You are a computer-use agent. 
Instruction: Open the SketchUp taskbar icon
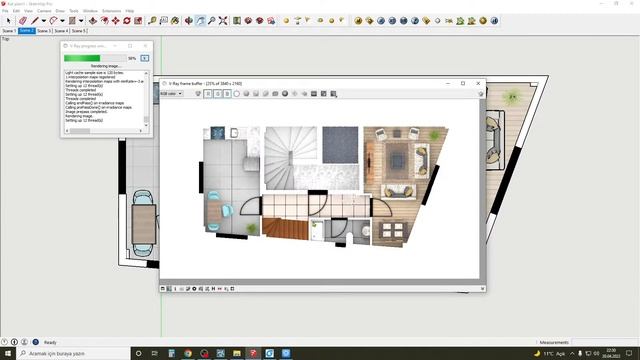(253, 353)
